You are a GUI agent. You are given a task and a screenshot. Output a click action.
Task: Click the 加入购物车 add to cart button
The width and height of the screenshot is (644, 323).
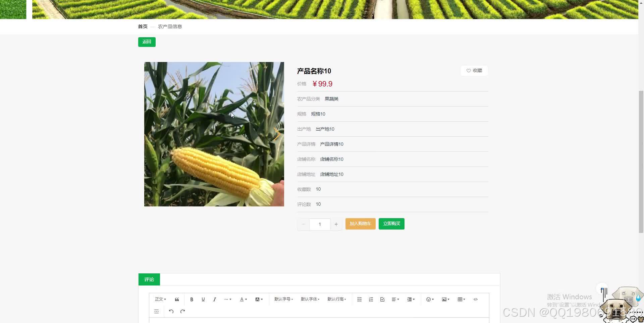click(360, 223)
